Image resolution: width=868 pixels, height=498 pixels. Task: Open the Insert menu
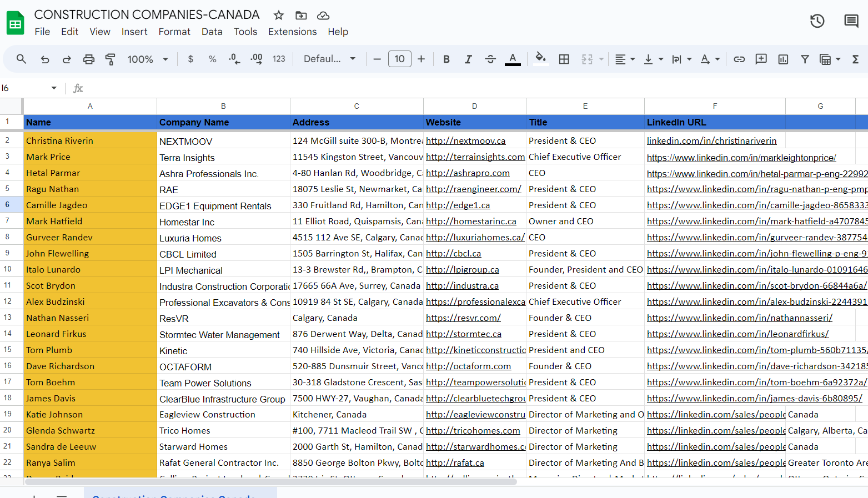coord(134,32)
